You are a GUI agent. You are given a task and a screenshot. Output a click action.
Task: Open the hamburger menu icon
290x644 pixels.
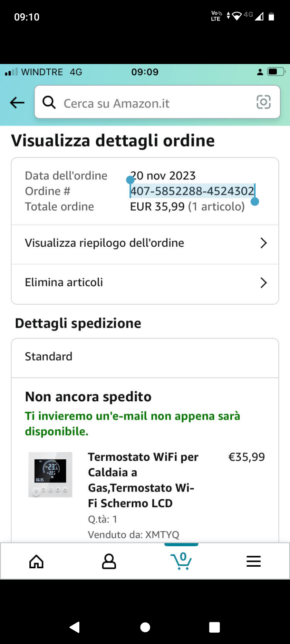click(254, 561)
